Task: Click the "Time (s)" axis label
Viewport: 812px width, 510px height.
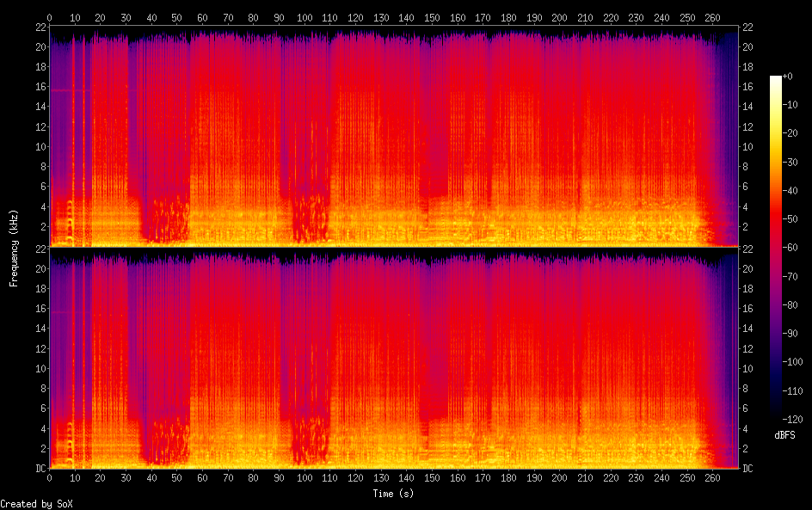Action: (x=394, y=494)
